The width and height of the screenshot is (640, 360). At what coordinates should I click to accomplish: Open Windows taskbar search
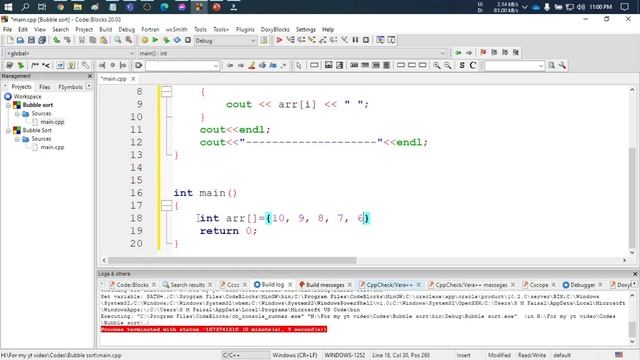25,7
